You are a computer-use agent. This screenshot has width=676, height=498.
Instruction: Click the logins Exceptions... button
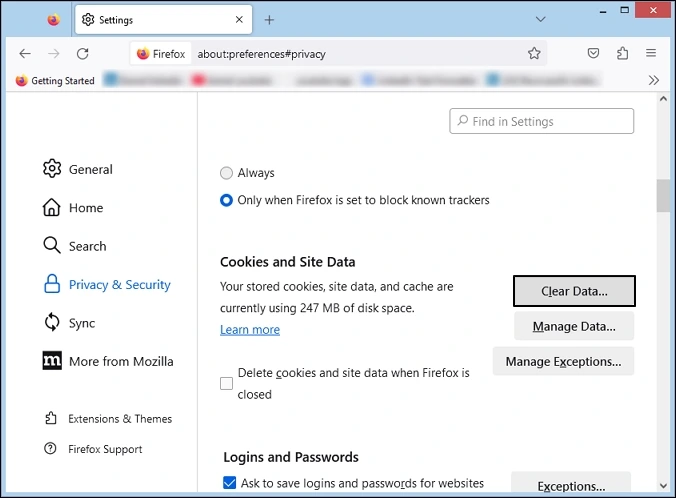tap(571, 484)
